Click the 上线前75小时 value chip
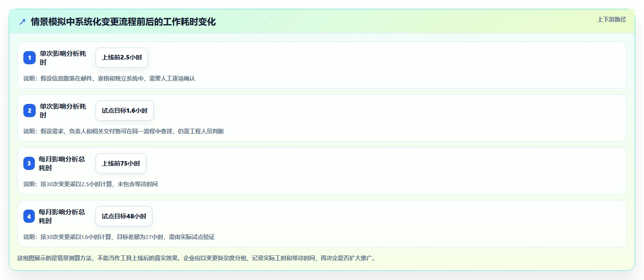The image size is (644, 280). (x=121, y=163)
